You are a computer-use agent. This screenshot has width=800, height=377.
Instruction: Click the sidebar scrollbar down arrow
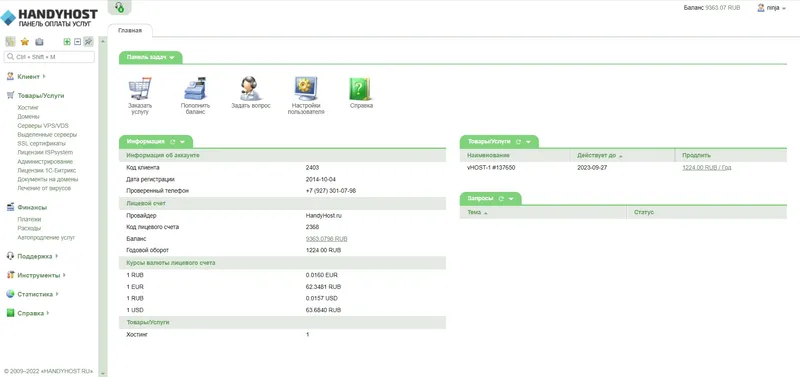pyautogui.click(x=104, y=373)
